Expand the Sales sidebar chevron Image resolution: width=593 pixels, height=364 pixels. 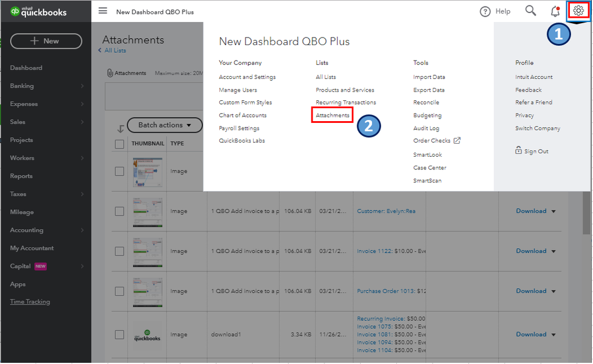point(82,122)
